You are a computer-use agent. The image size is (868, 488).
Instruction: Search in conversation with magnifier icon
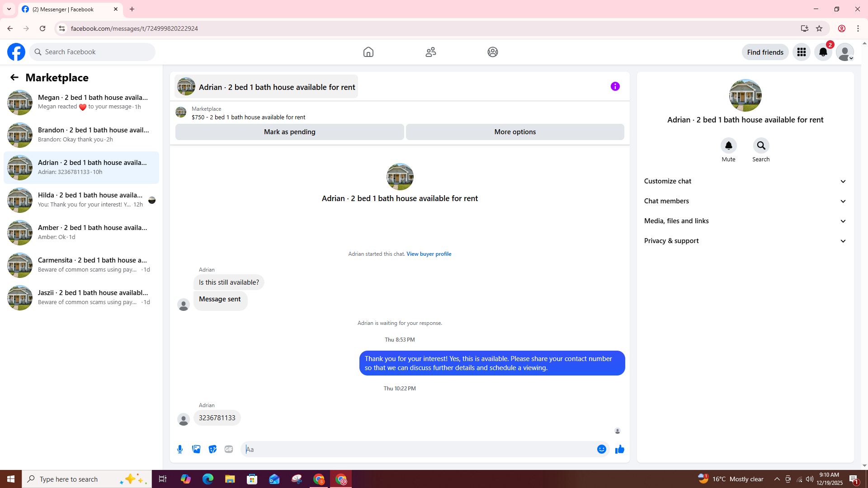[761, 146]
